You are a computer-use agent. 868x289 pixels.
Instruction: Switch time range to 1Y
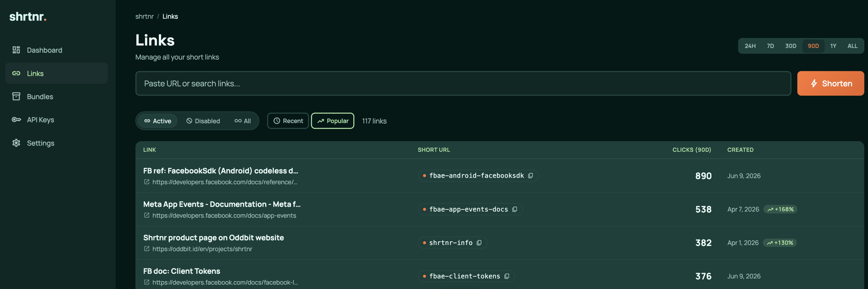833,46
